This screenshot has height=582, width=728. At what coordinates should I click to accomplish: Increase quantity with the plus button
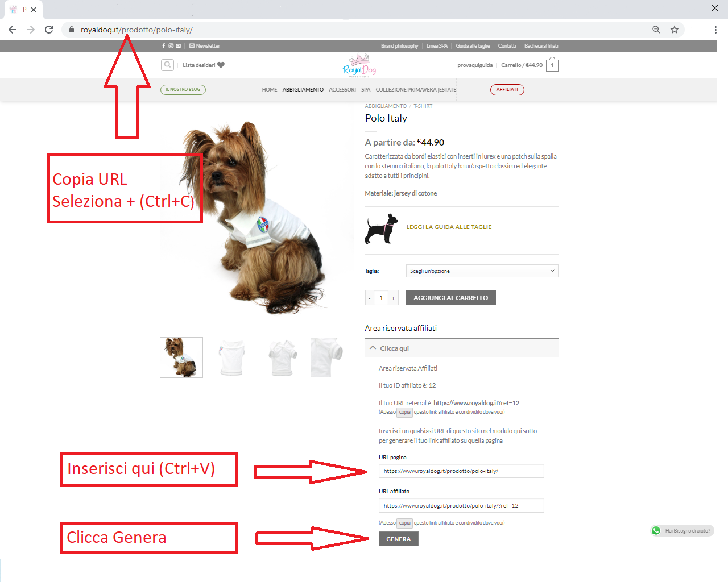click(393, 298)
